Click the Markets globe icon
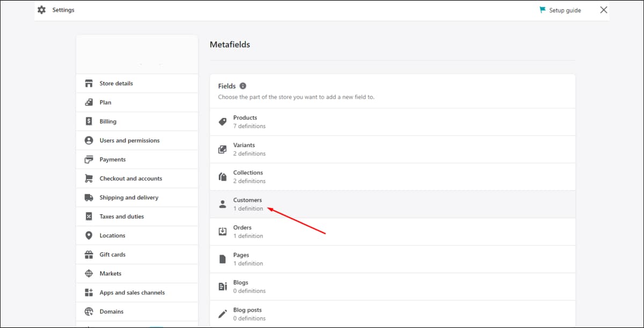Image resolution: width=644 pixels, height=328 pixels. click(x=89, y=273)
